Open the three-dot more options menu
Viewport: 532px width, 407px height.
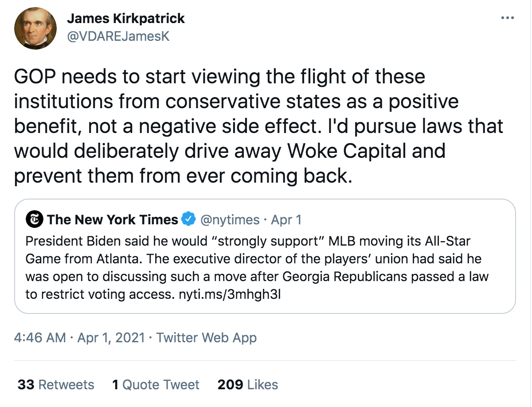pos(507,18)
